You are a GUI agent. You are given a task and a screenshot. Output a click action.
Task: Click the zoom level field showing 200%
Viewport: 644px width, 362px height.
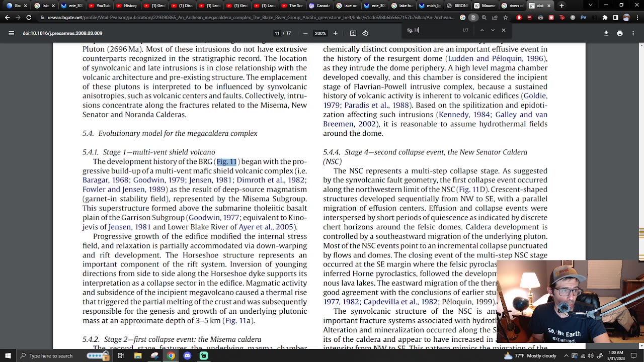[320, 33]
